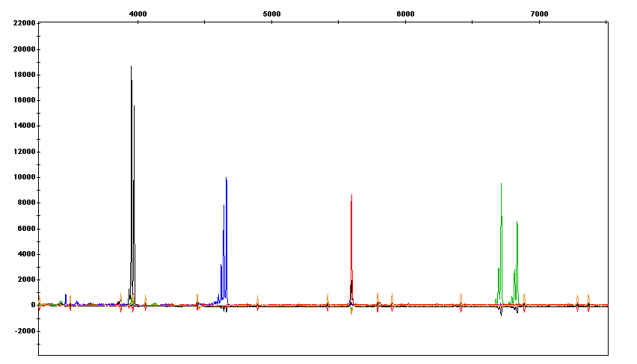Select the 10000 y-axis label
This screenshot has height=364, width=637.
25,177
